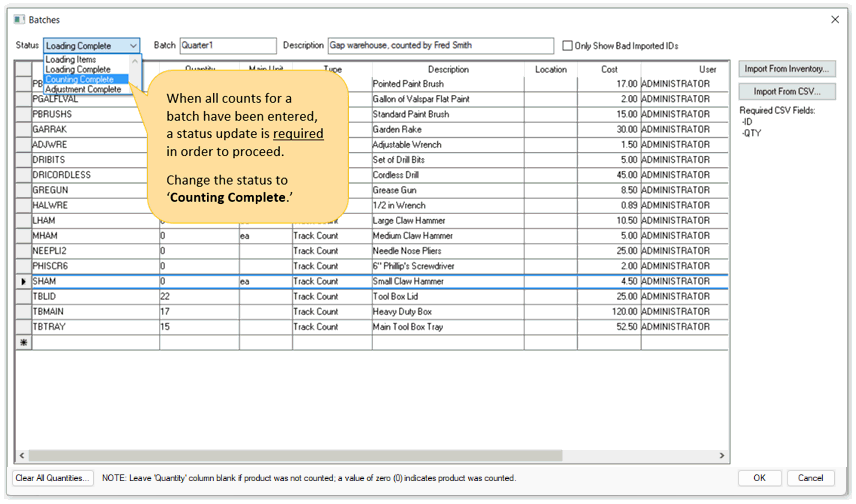Screen dimensions: 856x504
Task: Enable Only Show Bad Imported IDs checkbox
Action: pos(568,46)
